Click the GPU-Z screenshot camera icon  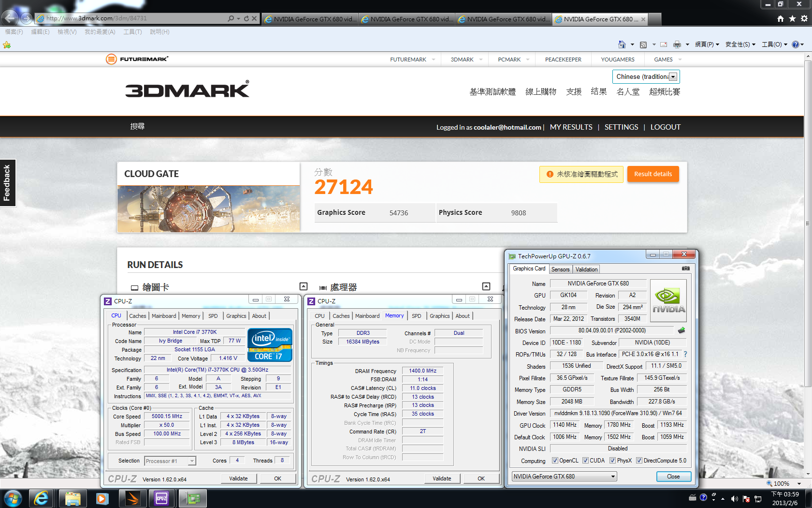[686, 269]
